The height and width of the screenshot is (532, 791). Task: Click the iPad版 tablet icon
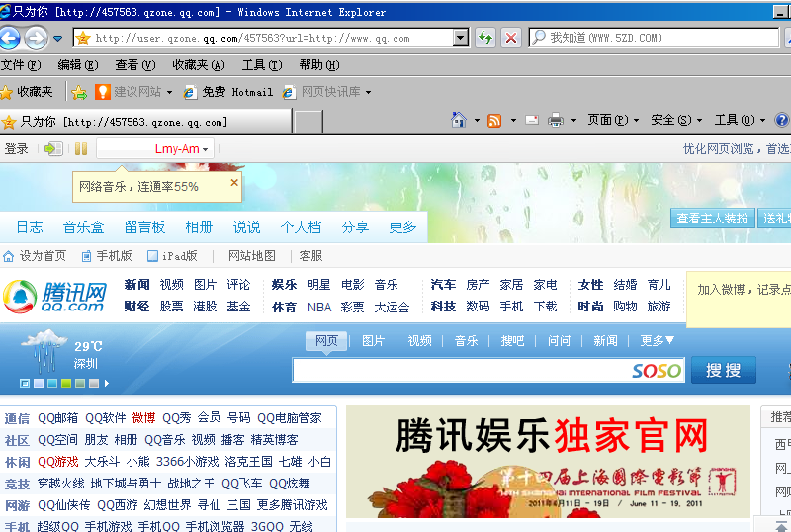point(152,256)
